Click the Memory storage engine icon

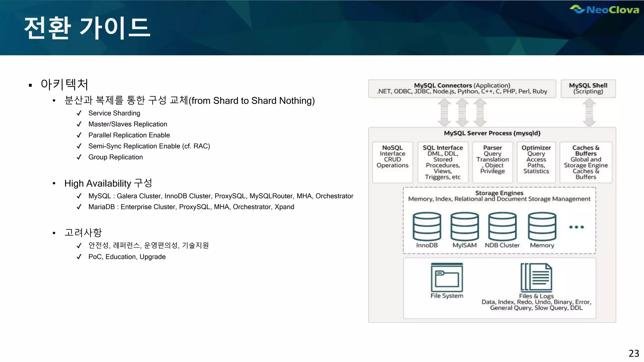(x=542, y=226)
